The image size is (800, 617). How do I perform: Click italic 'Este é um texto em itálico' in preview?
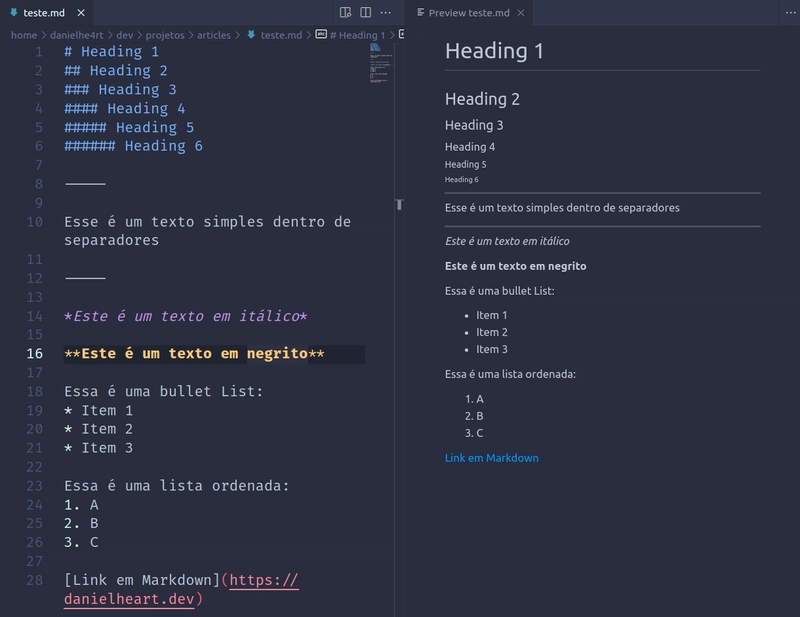507,241
